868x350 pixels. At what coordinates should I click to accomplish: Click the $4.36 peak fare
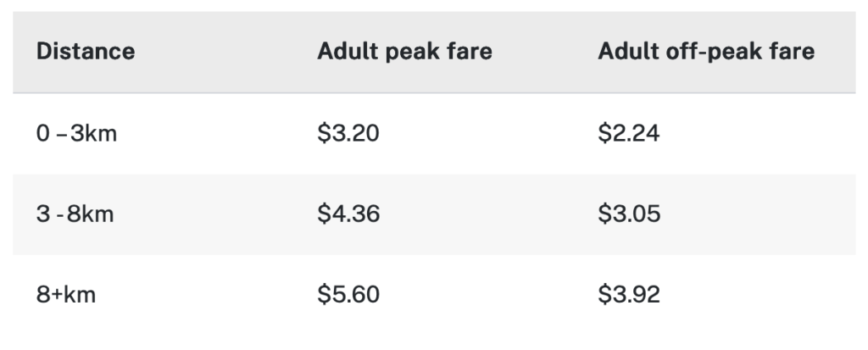[x=348, y=214]
